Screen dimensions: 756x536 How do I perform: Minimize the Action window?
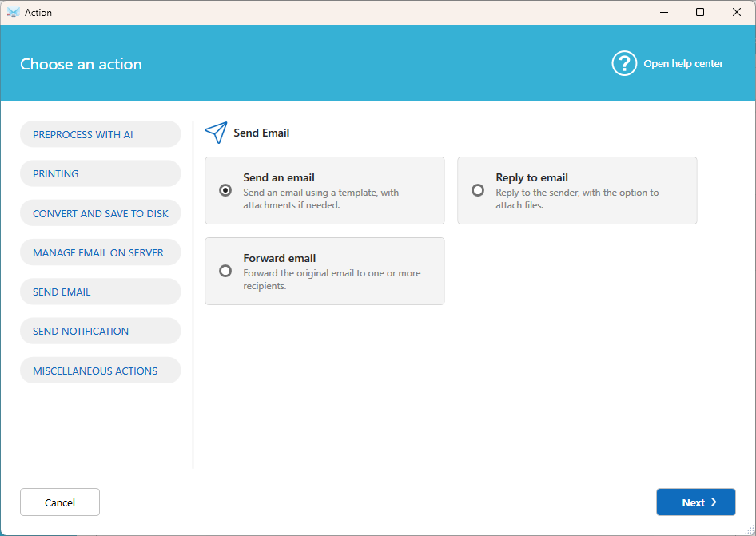(x=664, y=12)
